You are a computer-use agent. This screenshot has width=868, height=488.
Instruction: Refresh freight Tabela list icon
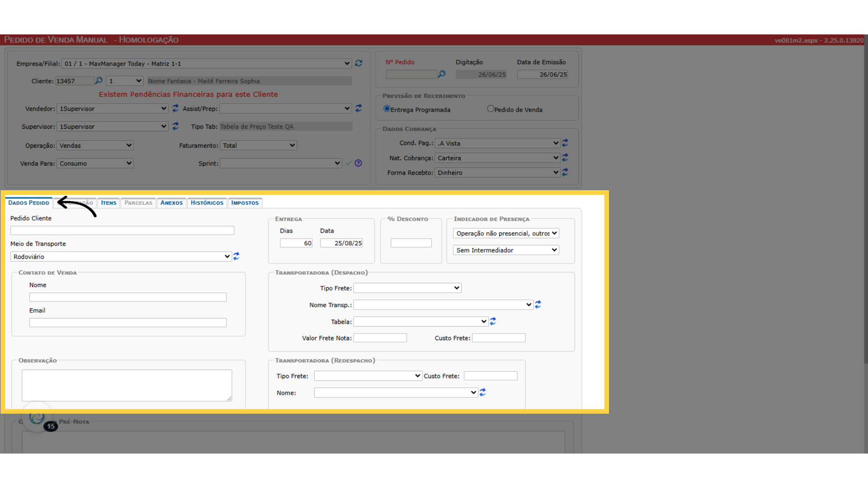(493, 321)
